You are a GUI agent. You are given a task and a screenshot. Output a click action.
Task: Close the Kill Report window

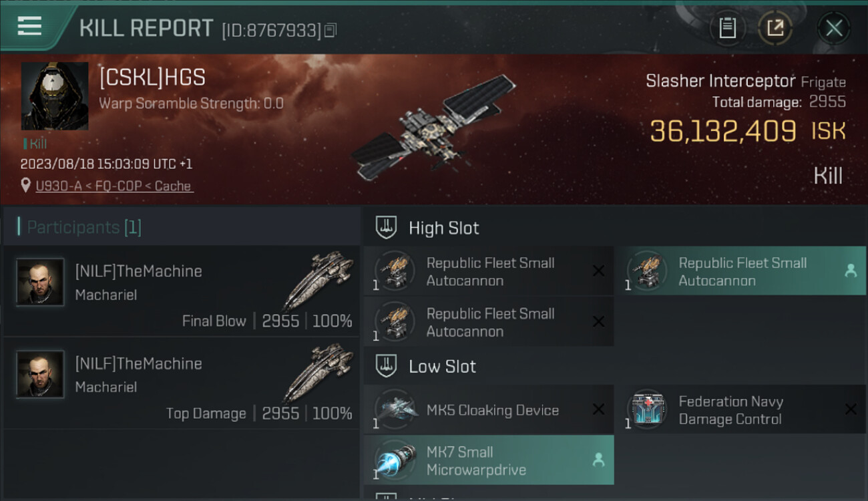(834, 28)
